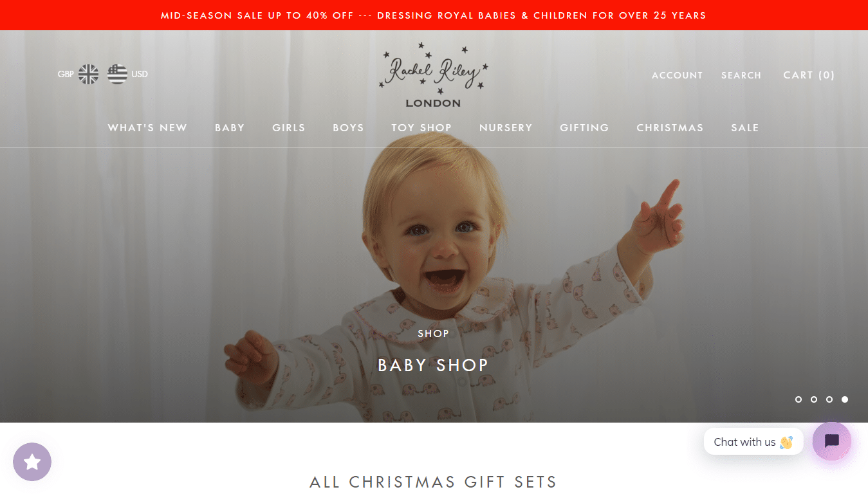Switch currency to USD via US flag
The height and width of the screenshot is (494, 868).
pyautogui.click(x=117, y=74)
